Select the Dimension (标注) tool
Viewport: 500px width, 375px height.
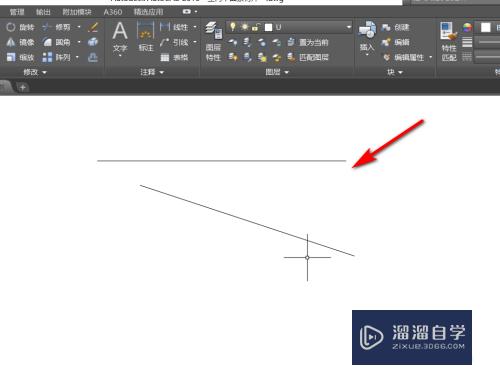click(146, 37)
